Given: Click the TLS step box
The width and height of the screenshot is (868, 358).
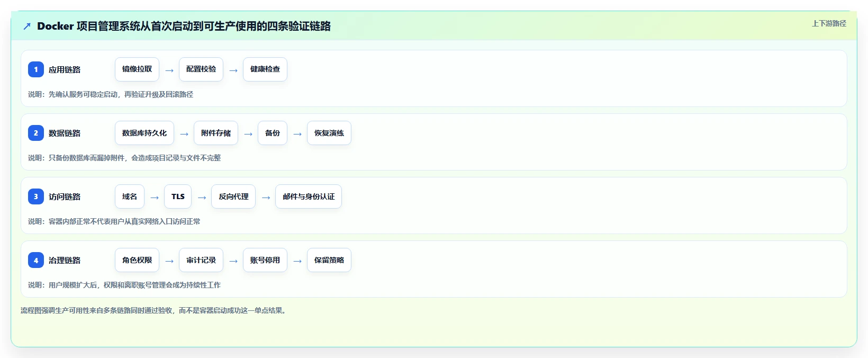Looking at the screenshot, I should [x=178, y=196].
